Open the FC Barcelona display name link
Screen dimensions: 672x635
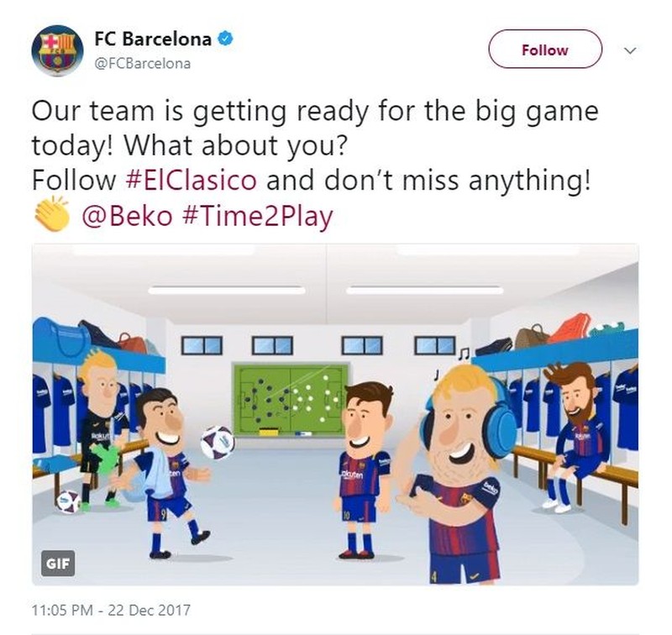coord(153,39)
